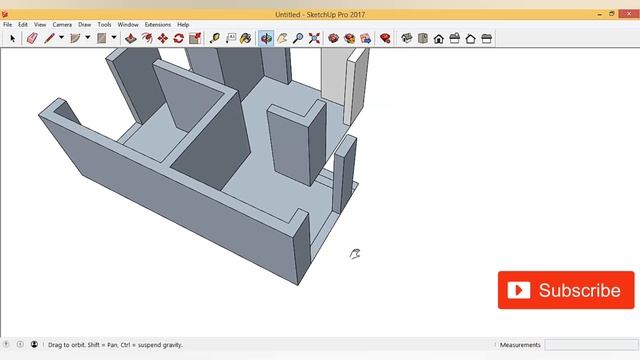Open the Line tools dropdown arrow

[x=61, y=38]
